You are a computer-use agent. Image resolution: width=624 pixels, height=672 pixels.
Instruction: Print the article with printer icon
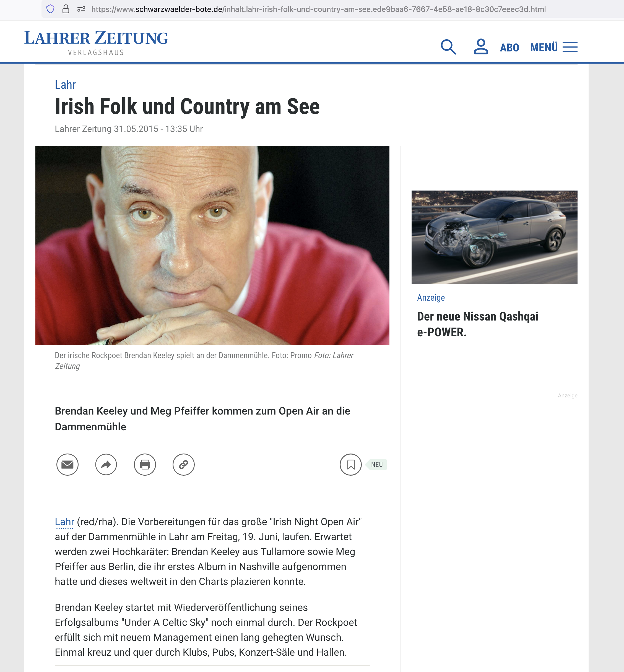[x=145, y=464]
